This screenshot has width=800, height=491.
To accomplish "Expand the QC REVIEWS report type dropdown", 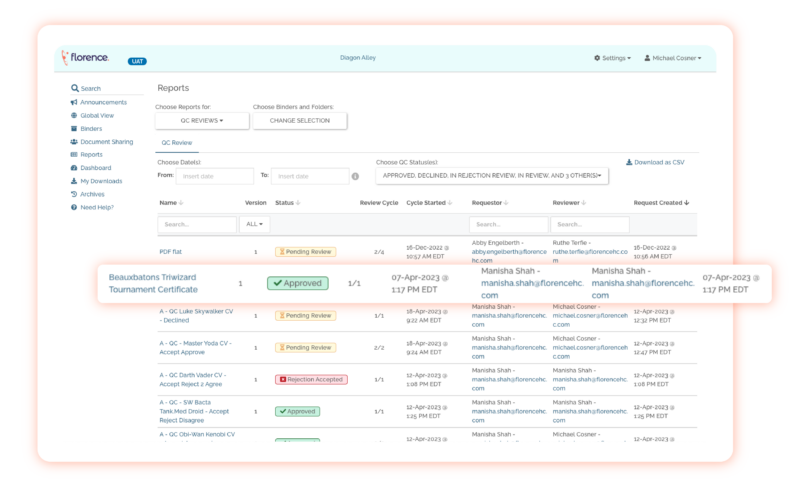I will click(202, 120).
